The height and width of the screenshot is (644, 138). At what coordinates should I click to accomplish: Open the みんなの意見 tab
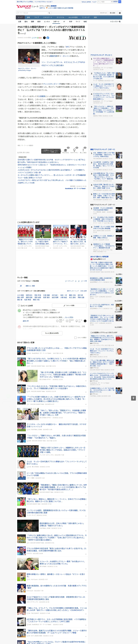click(73, 17)
